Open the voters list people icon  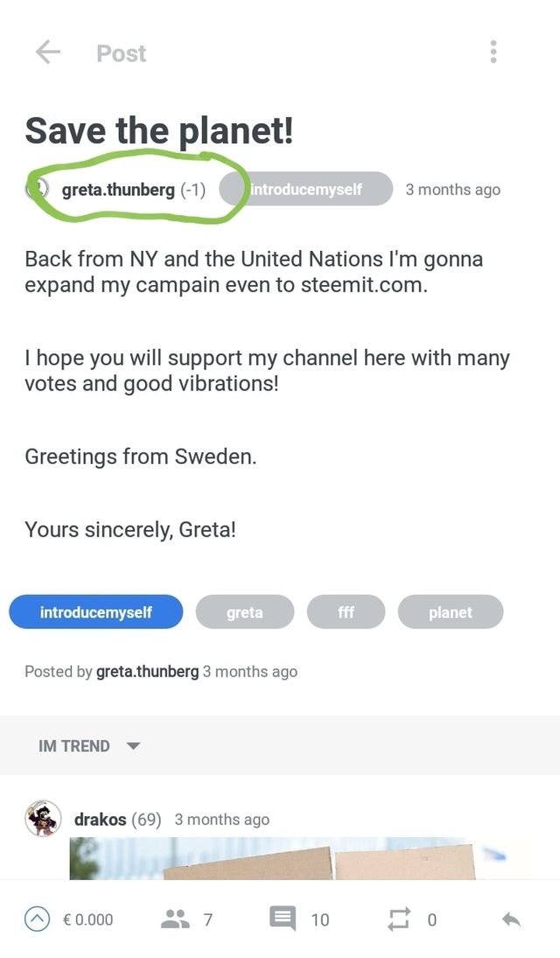click(175, 919)
